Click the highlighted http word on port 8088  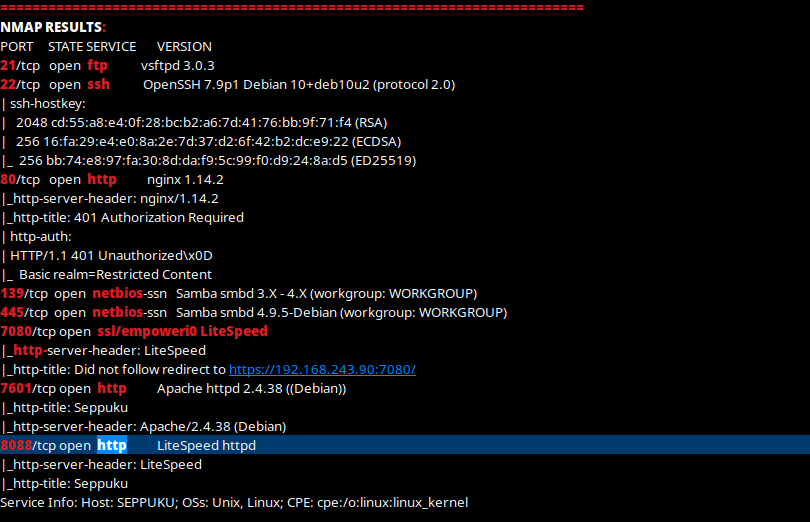tap(112, 445)
